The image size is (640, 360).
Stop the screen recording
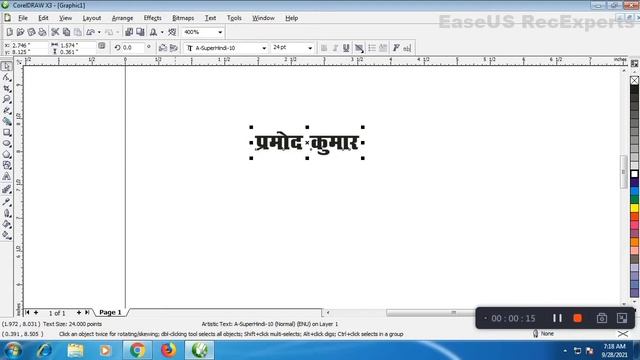pyautogui.click(x=578, y=318)
